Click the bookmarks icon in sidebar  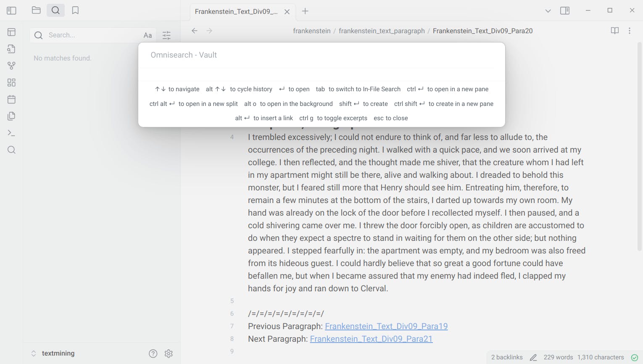coord(75,11)
